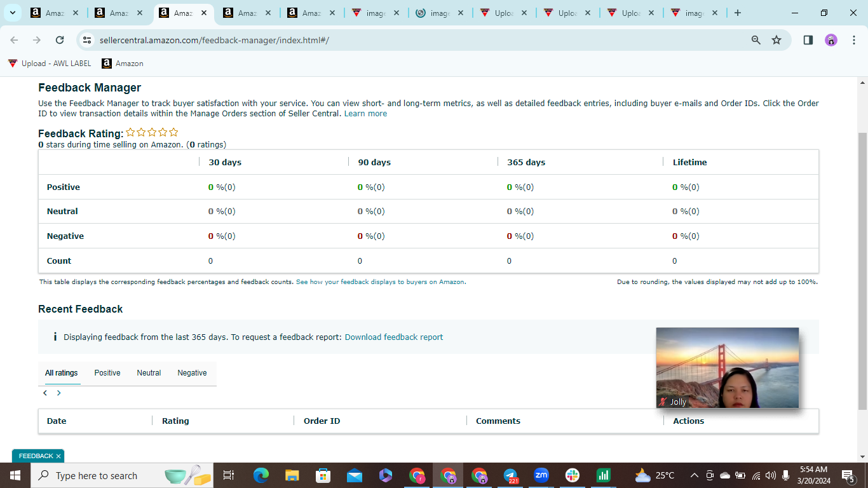Click the page scrollbar down arrow

point(862,456)
